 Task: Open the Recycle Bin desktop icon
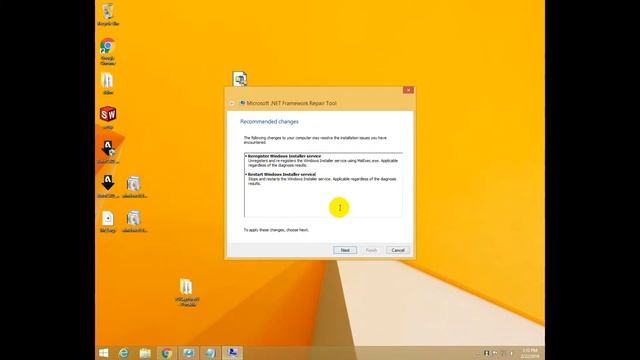pos(108,14)
